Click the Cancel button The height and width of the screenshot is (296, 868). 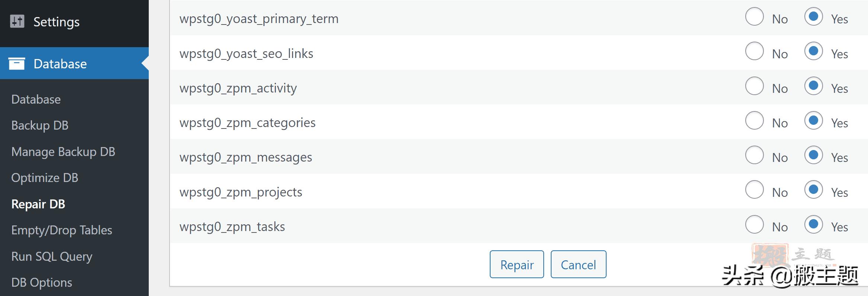coord(578,264)
